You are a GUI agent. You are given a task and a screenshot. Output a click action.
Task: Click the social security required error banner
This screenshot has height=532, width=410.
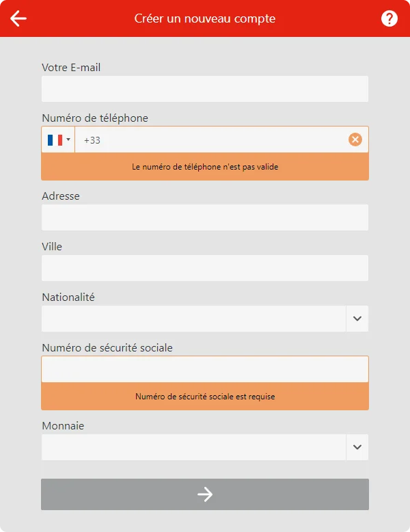(x=205, y=396)
